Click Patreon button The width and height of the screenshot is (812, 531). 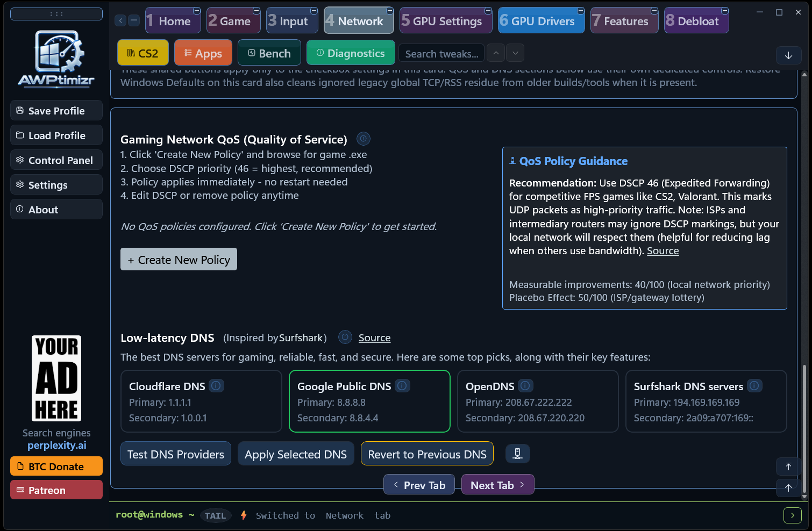(56, 490)
